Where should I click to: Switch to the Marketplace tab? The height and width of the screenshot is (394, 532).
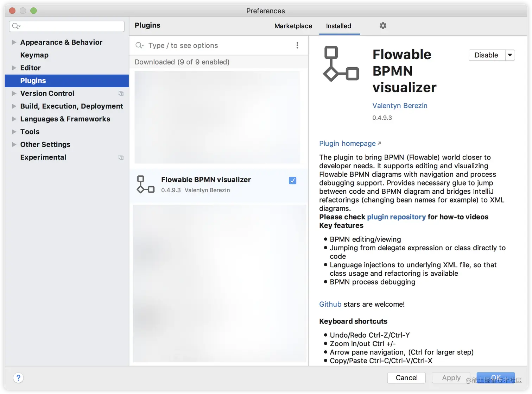[x=293, y=26]
